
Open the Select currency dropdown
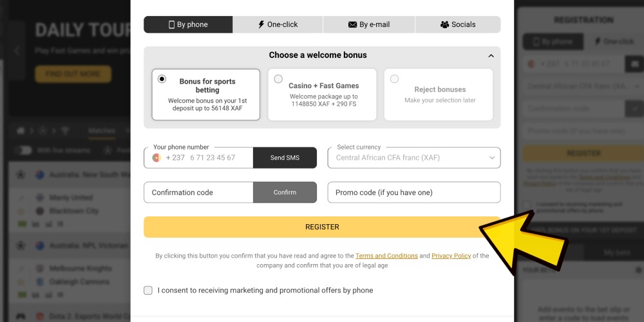[414, 158]
